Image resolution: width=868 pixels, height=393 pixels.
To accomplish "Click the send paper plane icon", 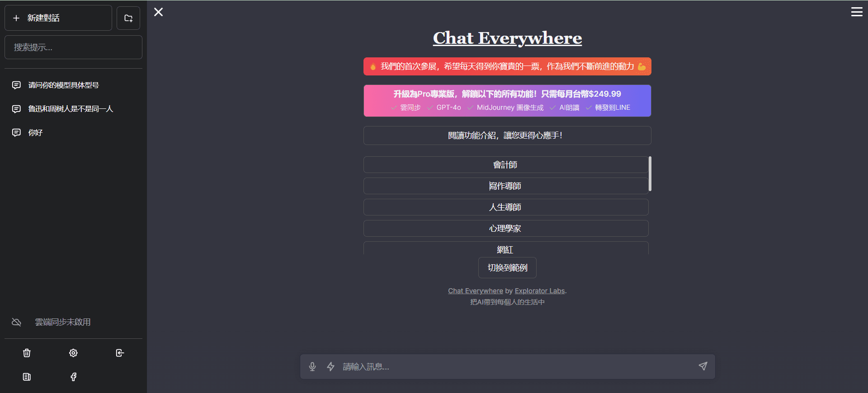I will point(703,366).
